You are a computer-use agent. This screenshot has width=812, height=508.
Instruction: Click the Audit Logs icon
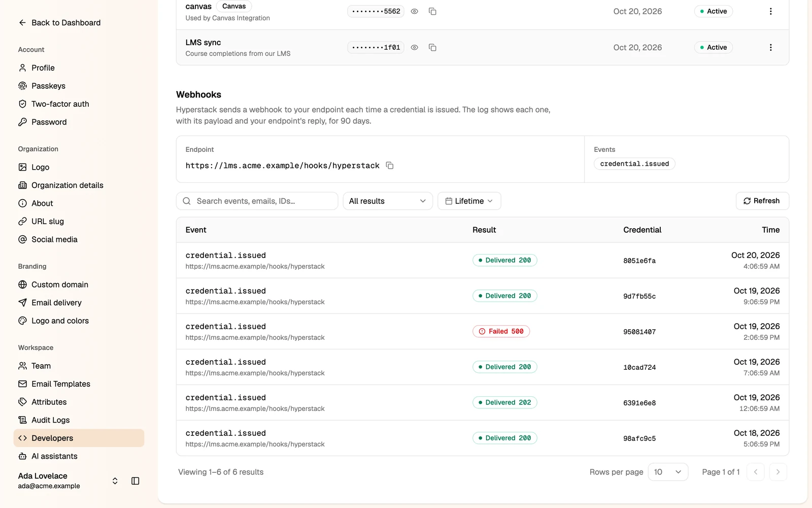click(x=22, y=420)
